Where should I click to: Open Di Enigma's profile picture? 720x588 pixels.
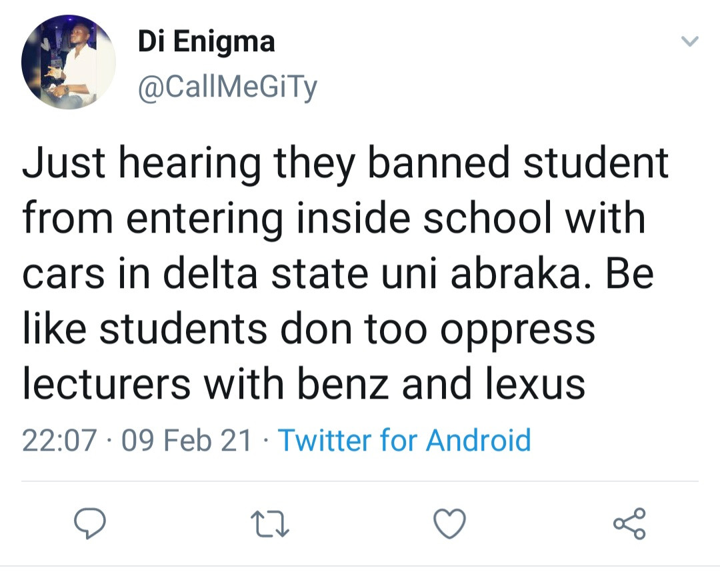click(69, 63)
